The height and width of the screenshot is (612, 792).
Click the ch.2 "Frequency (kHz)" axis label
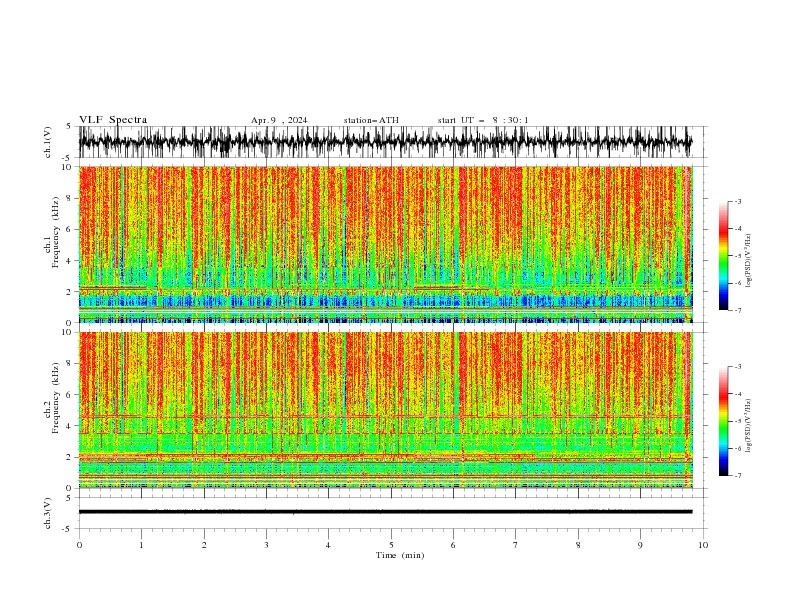[56, 398]
